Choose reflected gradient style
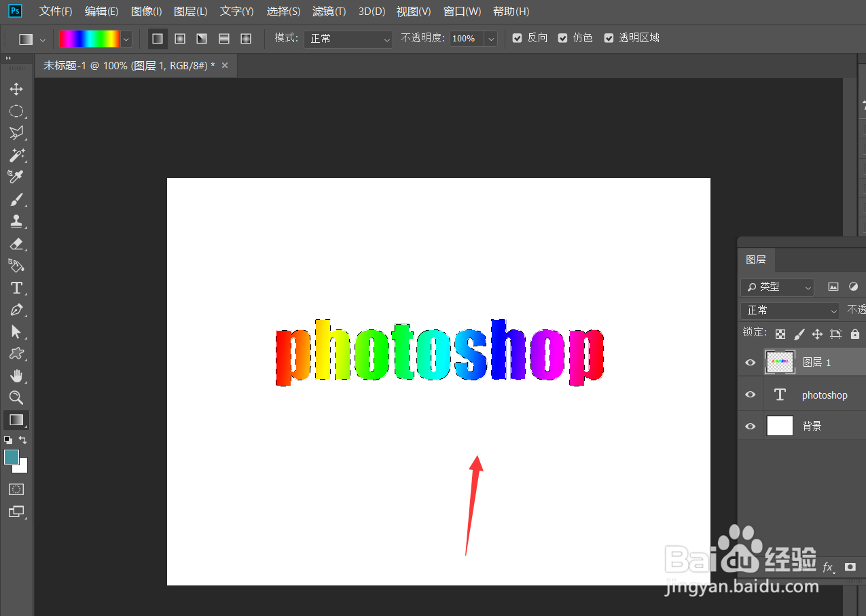Viewport: 866px width, 616px height. pos(224,39)
